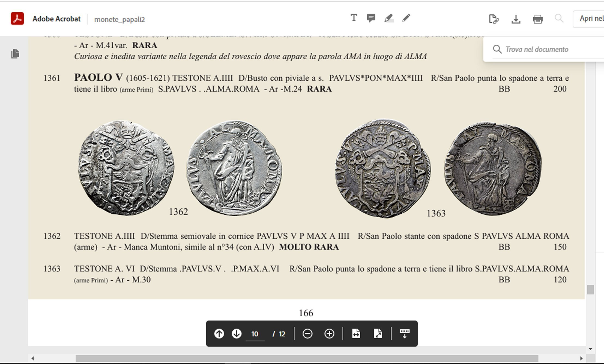
Task: Open the page thumbnails sidebar panel
Action: [15, 54]
